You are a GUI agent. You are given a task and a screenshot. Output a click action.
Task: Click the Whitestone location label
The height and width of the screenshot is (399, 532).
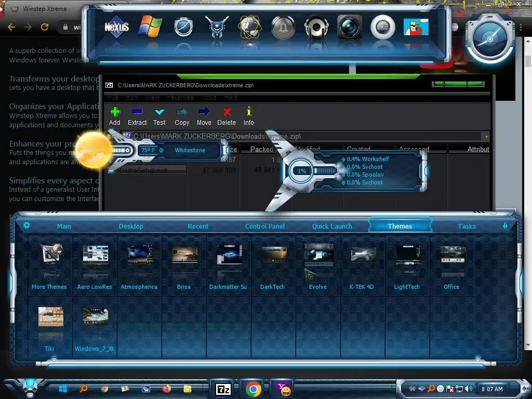[x=190, y=150]
